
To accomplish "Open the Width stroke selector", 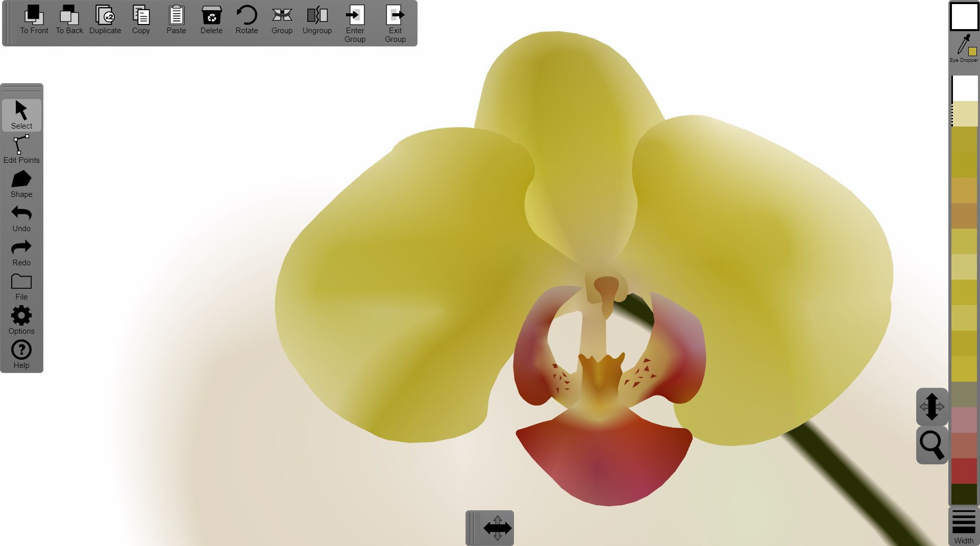I will pos(964,527).
